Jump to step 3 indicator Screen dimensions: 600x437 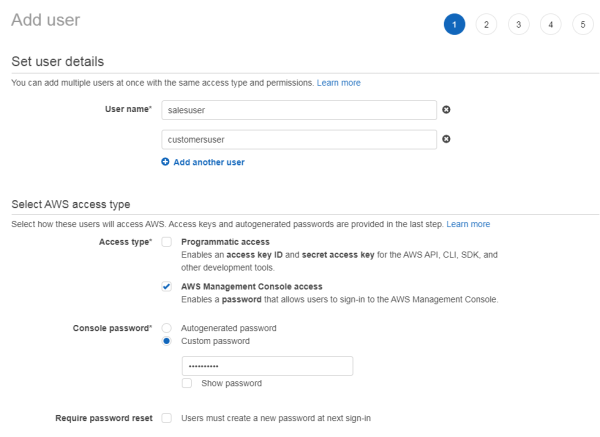[x=518, y=24]
